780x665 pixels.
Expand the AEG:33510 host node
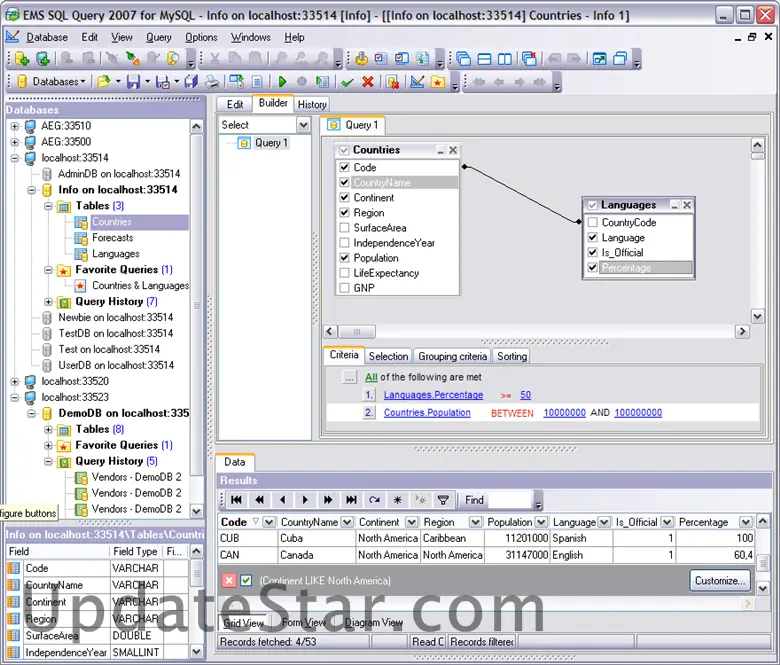coord(15,126)
